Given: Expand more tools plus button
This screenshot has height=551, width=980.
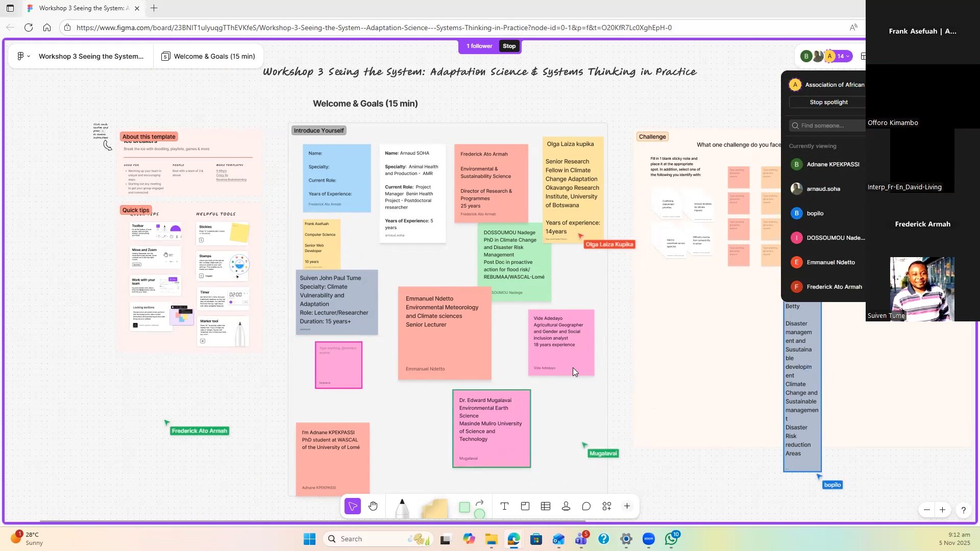Looking at the screenshot, I should coord(627,506).
